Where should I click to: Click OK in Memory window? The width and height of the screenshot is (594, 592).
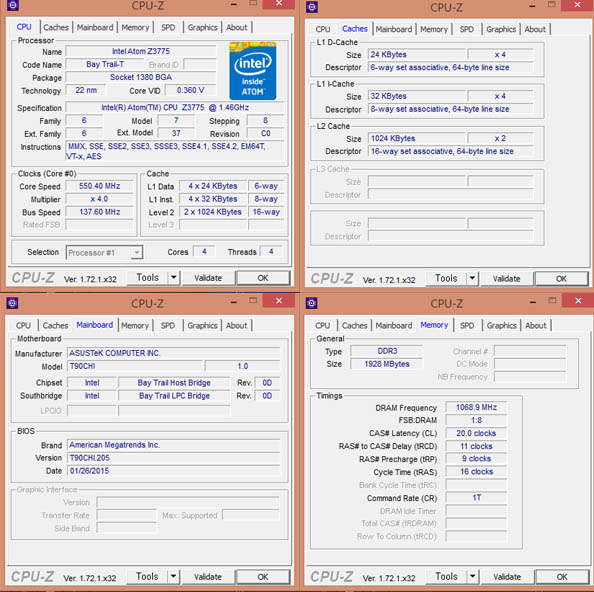(x=562, y=576)
